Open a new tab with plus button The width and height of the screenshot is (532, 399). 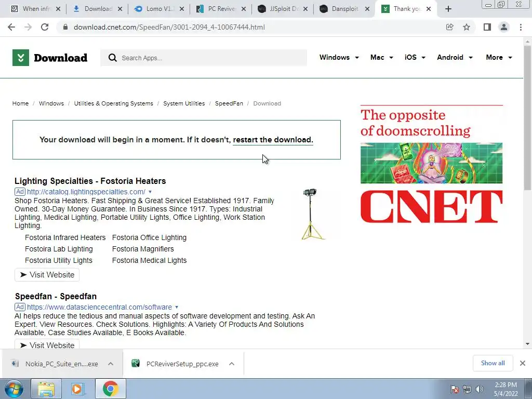pyautogui.click(x=448, y=9)
